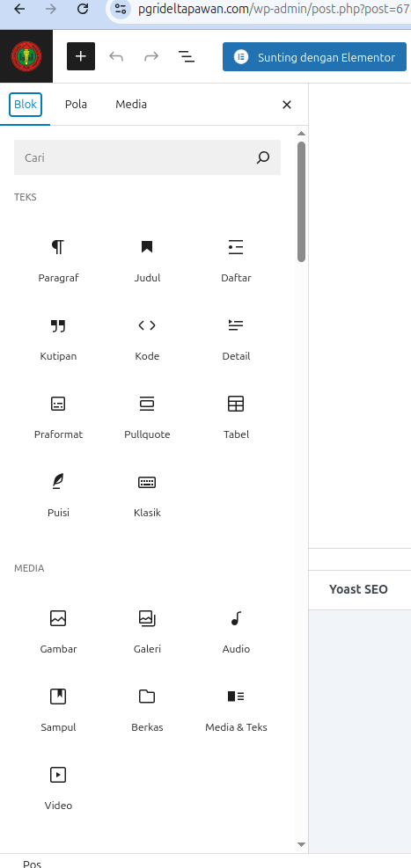The width and height of the screenshot is (411, 868).
Task: Choose the Kutipan quote block
Action: (58, 339)
